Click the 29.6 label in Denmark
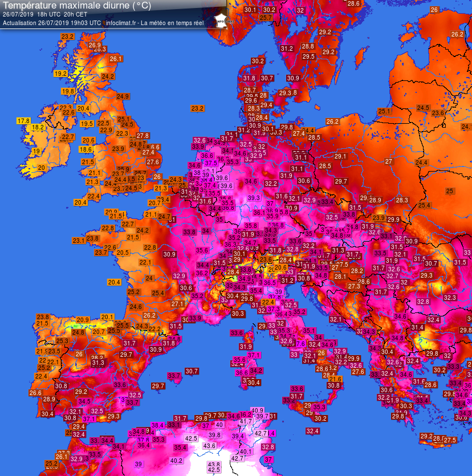Viewport: 472px width, 476px height. pos(251,100)
